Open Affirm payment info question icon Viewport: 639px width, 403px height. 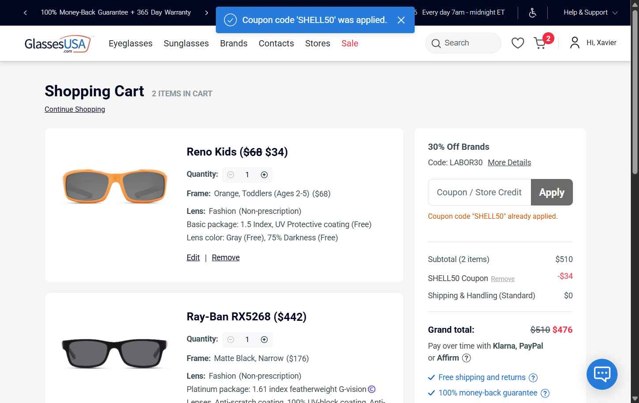(x=466, y=358)
